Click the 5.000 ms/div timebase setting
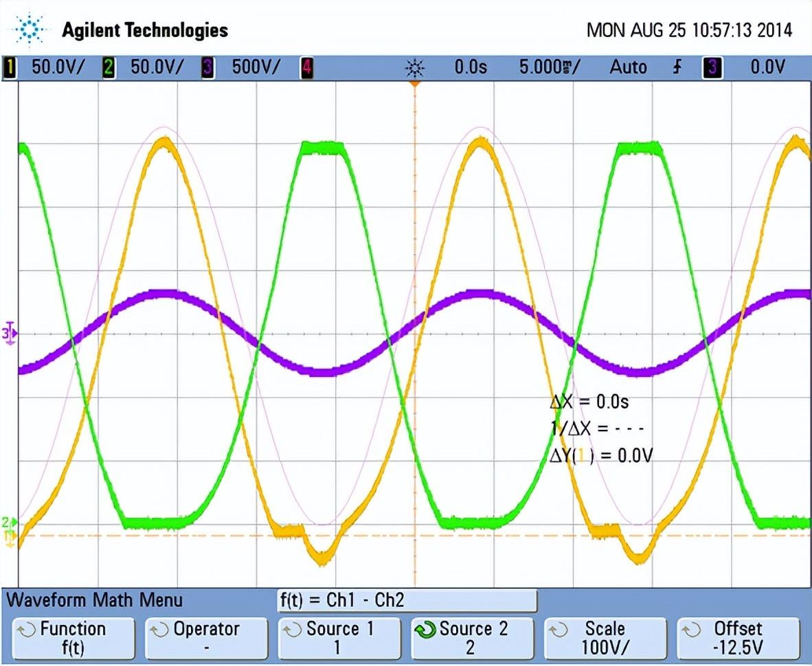This screenshot has height=666, width=812. [x=549, y=67]
